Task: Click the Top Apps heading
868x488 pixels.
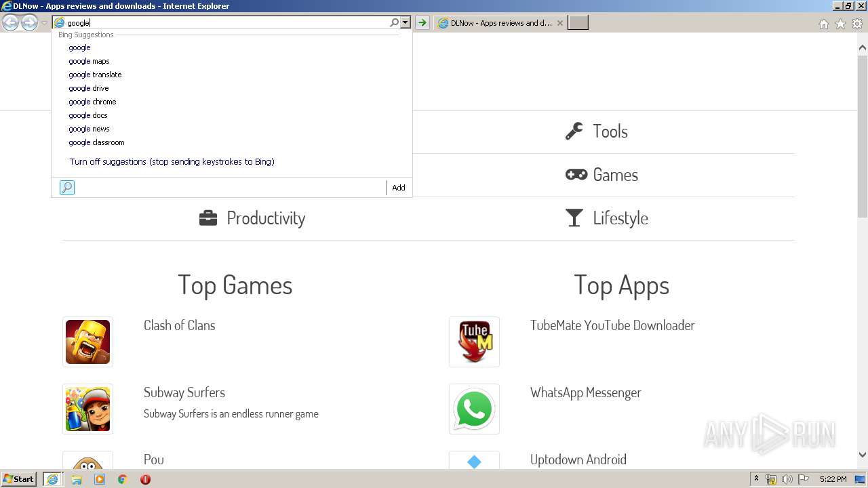Action: 622,285
